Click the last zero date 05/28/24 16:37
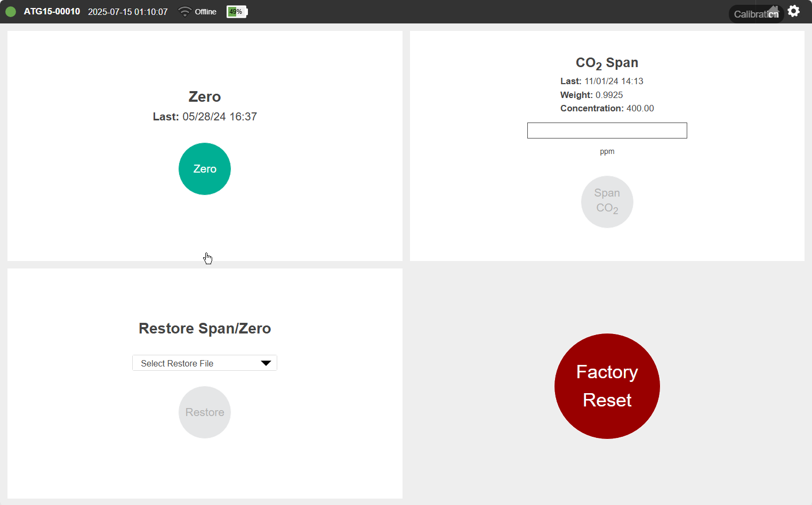Image resolution: width=812 pixels, height=505 pixels. pos(219,117)
